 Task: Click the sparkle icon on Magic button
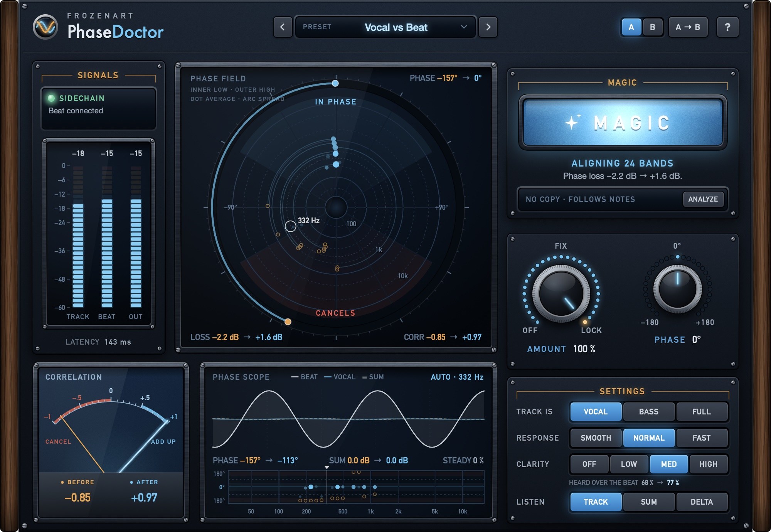[572, 122]
